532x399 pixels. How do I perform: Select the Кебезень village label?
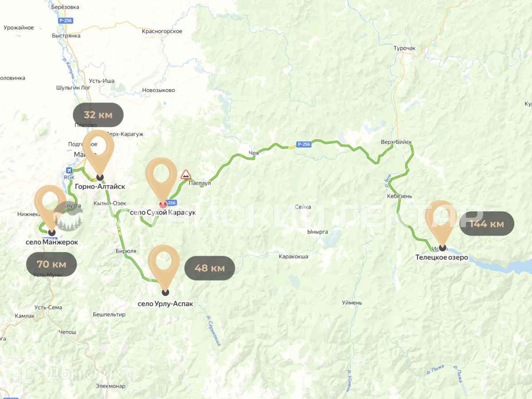[399, 196]
